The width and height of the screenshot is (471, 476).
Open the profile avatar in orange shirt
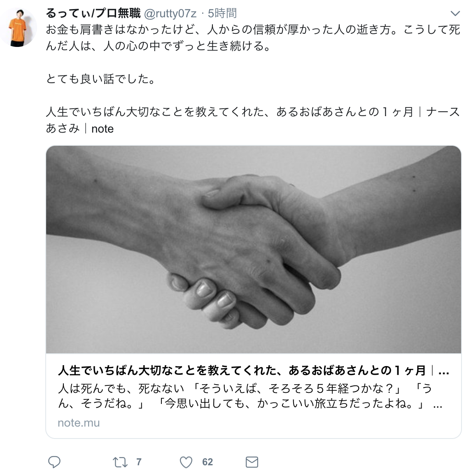pyautogui.click(x=18, y=28)
